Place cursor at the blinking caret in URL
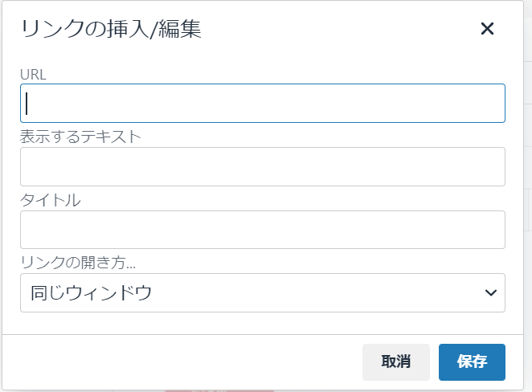 [x=28, y=104]
